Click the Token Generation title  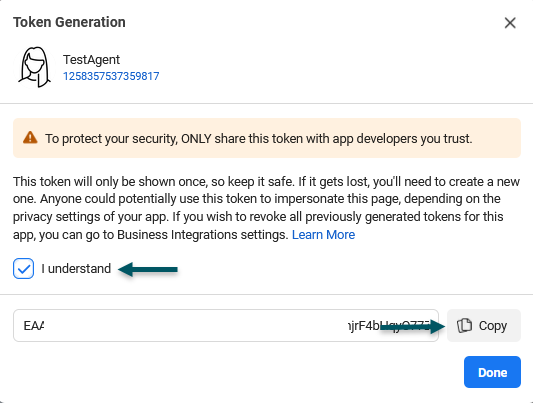69,22
